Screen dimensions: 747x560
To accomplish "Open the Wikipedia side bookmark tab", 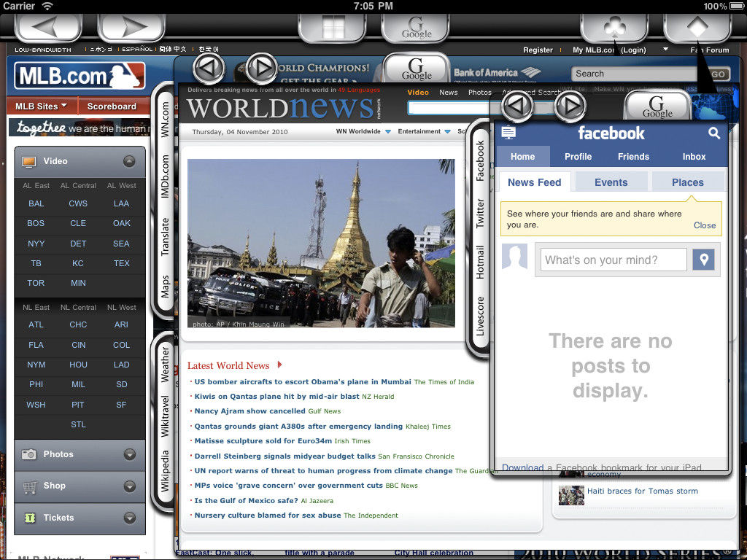I will (164, 471).
